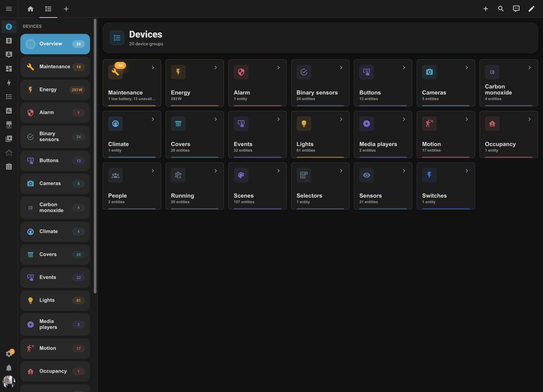Image resolution: width=543 pixels, height=392 pixels.
Task: Click Scenes card palette icon
Action: tap(241, 175)
